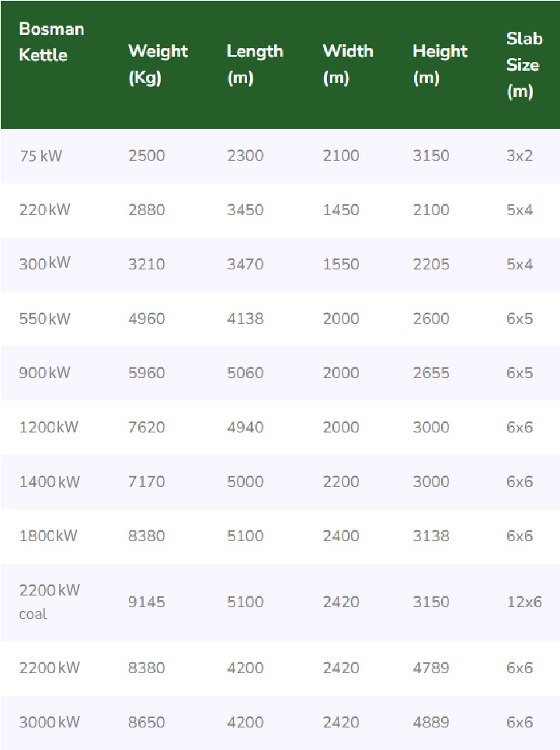Screen dimensions: 560x750
Task: Click the 3000 kW row label
Action: click(x=49, y=722)
